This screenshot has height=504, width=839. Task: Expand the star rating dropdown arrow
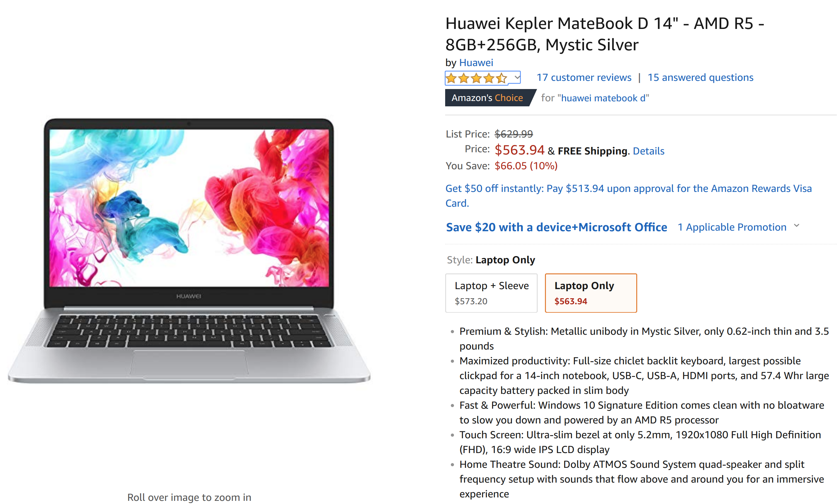click(517, 77)
